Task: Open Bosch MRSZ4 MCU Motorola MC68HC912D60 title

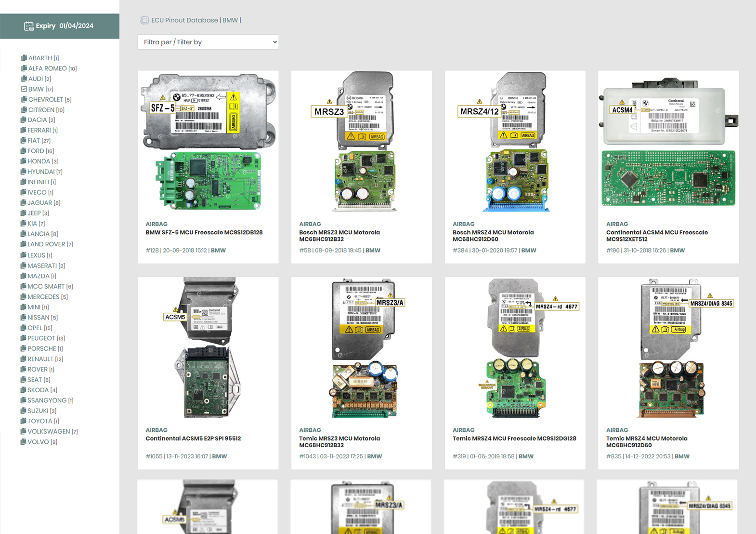Action: [x=493, y=236]
